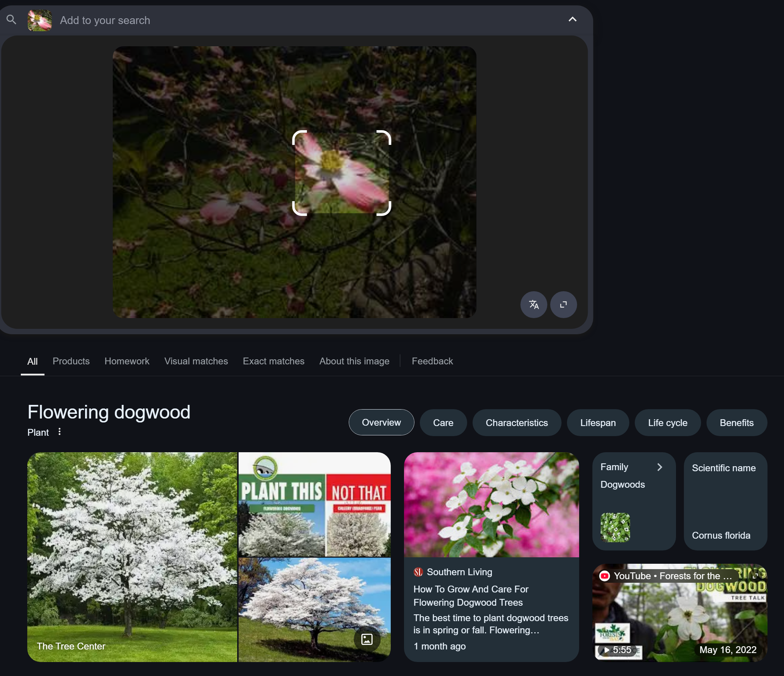This screenshot has width=784, height=676.
Task: Select the Overview chip
Action: 381,422
